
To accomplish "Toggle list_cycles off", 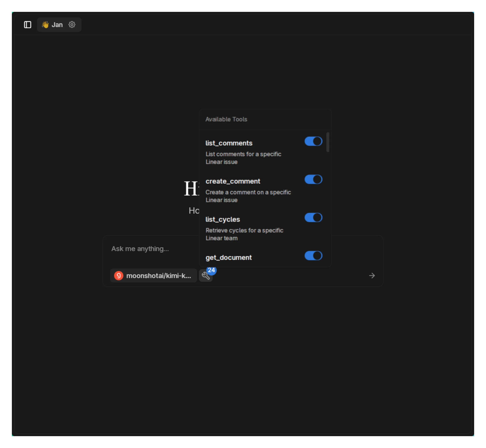I will coord(313,218).
